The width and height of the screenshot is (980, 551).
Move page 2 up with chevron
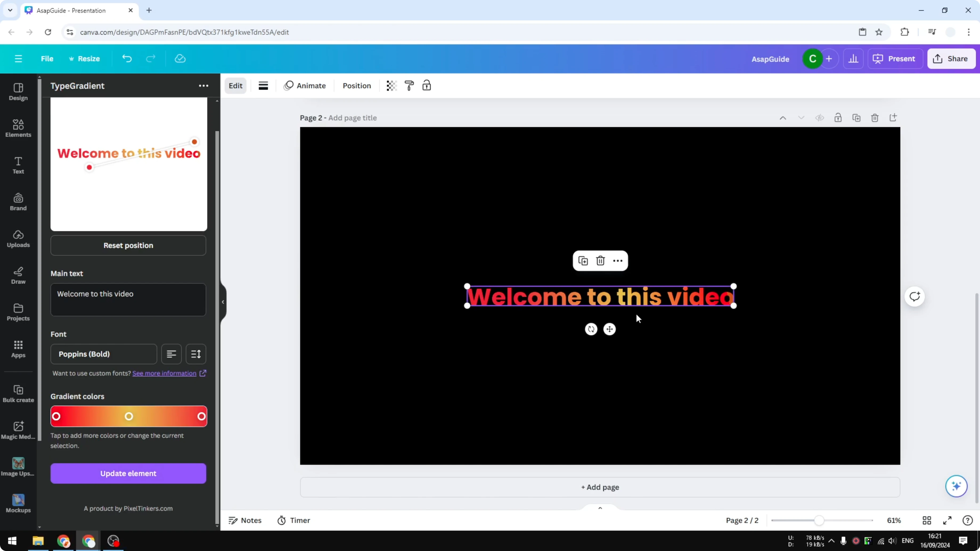(783, 118)
